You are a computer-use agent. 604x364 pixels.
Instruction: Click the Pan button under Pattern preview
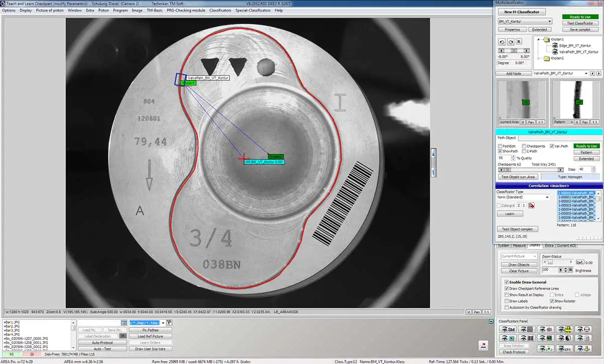(x=585, y=122)
